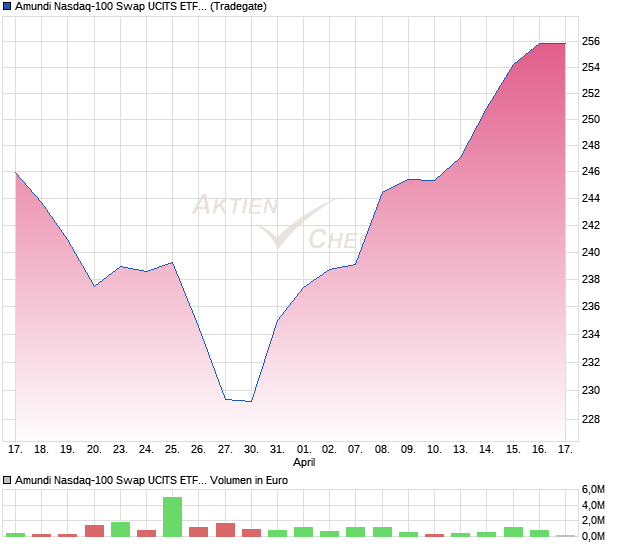Click the x-axis date label '18.'

41,450
